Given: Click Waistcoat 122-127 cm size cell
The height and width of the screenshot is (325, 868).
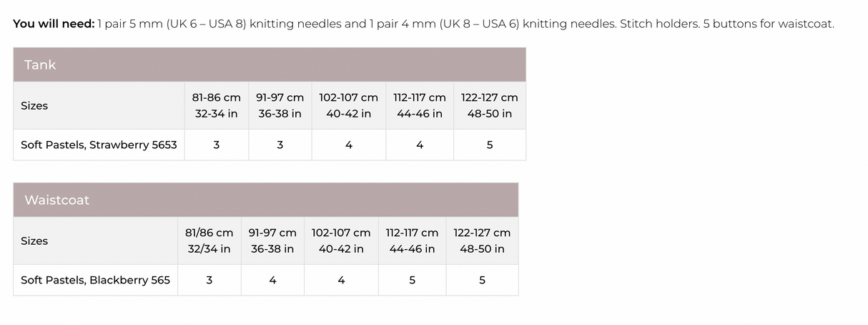Looking at the screenshot, I should 482,241.
